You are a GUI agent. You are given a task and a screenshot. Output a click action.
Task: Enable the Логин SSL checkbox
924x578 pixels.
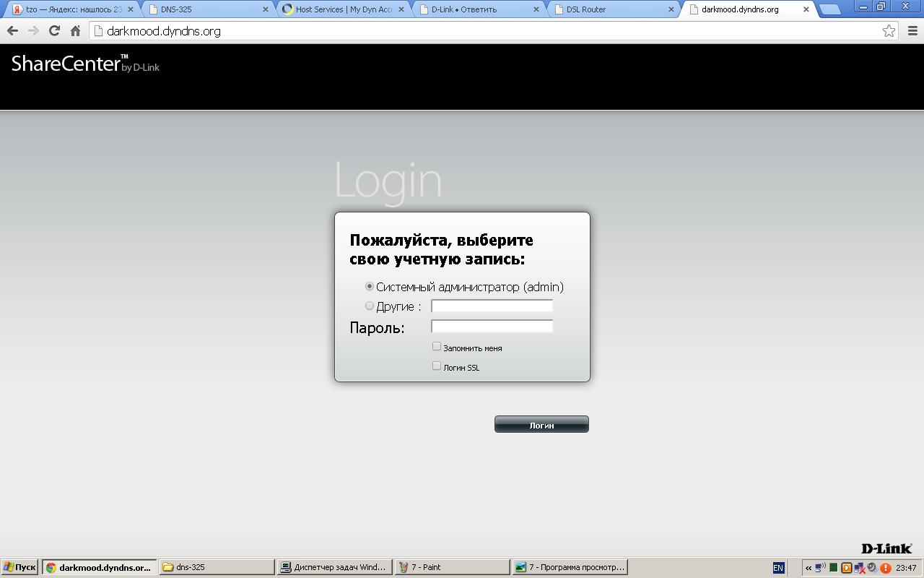pos(437,366)
